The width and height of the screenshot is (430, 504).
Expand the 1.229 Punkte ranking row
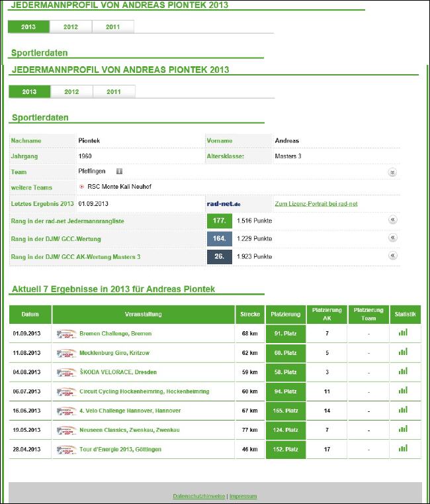coord(392,238)
